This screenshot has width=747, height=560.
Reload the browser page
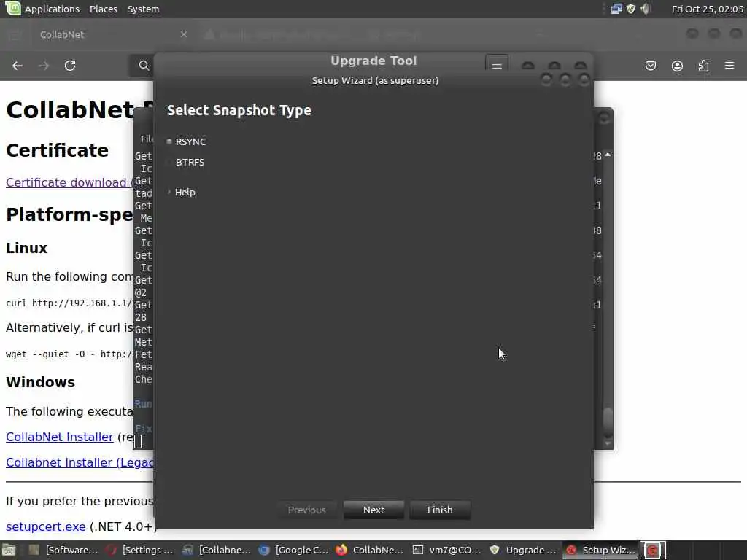click(x=70, y=66)
